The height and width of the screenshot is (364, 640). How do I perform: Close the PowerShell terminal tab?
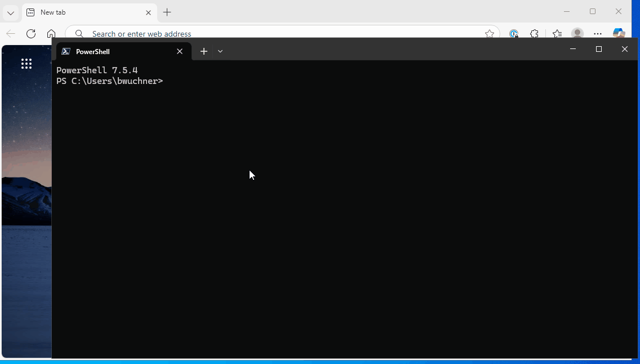coord(180,51)
